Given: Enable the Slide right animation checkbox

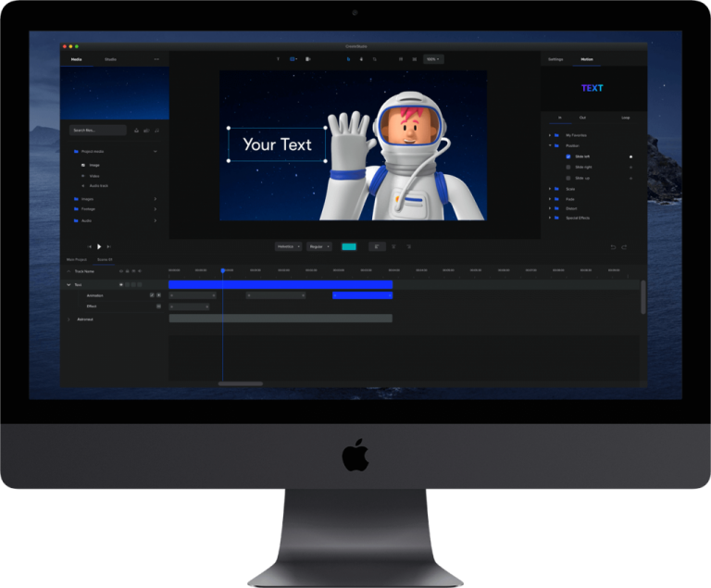Looking at the screenshot, I should (x=568, y=167).
